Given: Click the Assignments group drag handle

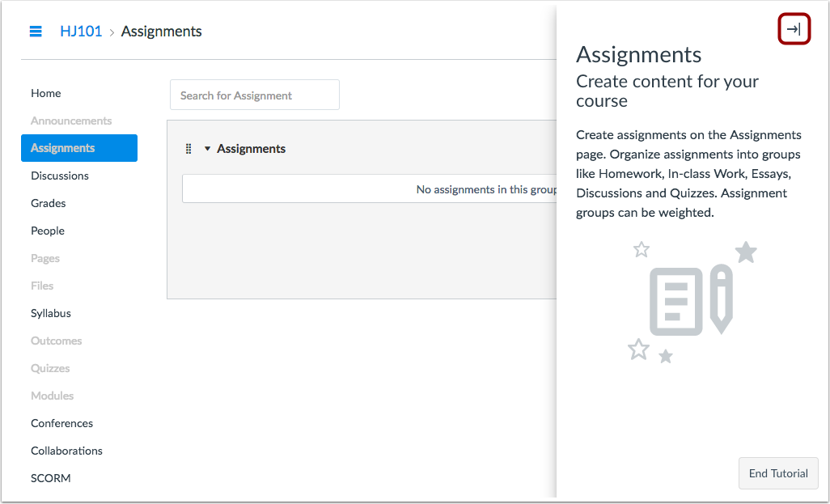Looking at the screenshot, I should pyautogui.click(x=188, y=149).
